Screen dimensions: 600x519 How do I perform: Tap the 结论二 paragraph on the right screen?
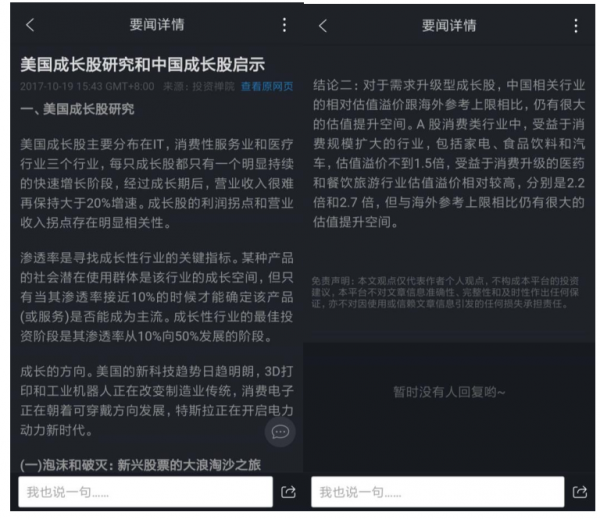pos(449,153)
